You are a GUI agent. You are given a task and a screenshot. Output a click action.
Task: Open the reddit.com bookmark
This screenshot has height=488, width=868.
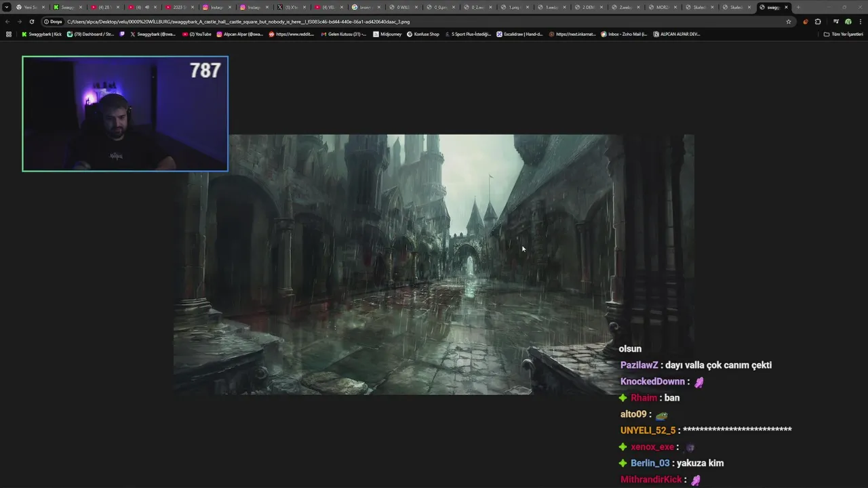[292, 34]
